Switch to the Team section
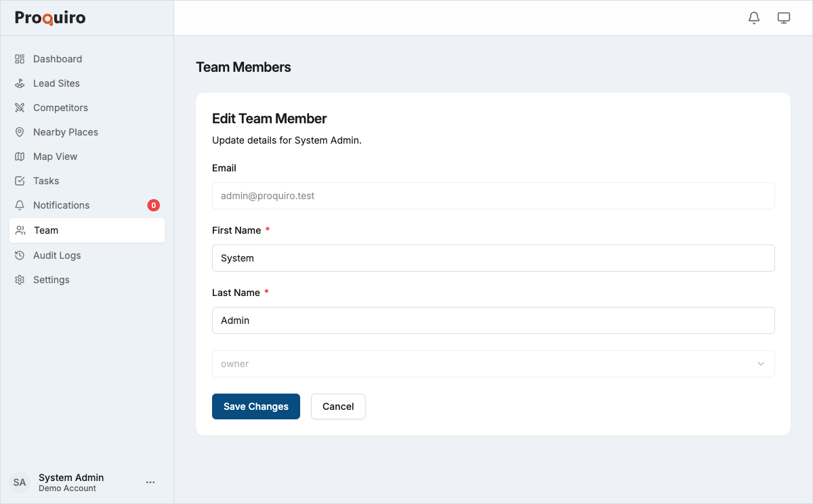 point(45,230)
